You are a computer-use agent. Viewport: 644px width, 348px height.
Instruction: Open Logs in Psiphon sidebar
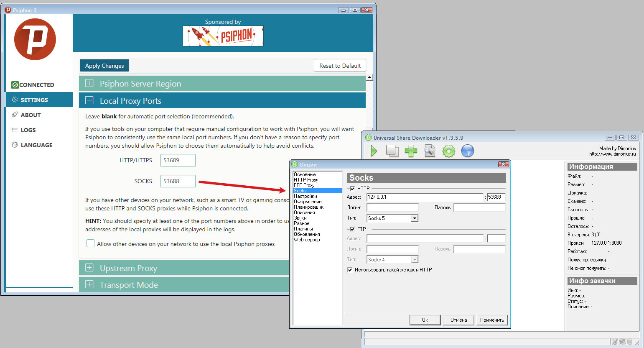point(39,130)
